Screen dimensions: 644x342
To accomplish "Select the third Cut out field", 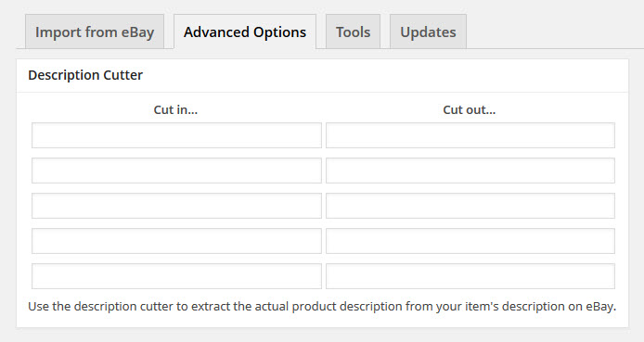I will (x=470, y=206).
